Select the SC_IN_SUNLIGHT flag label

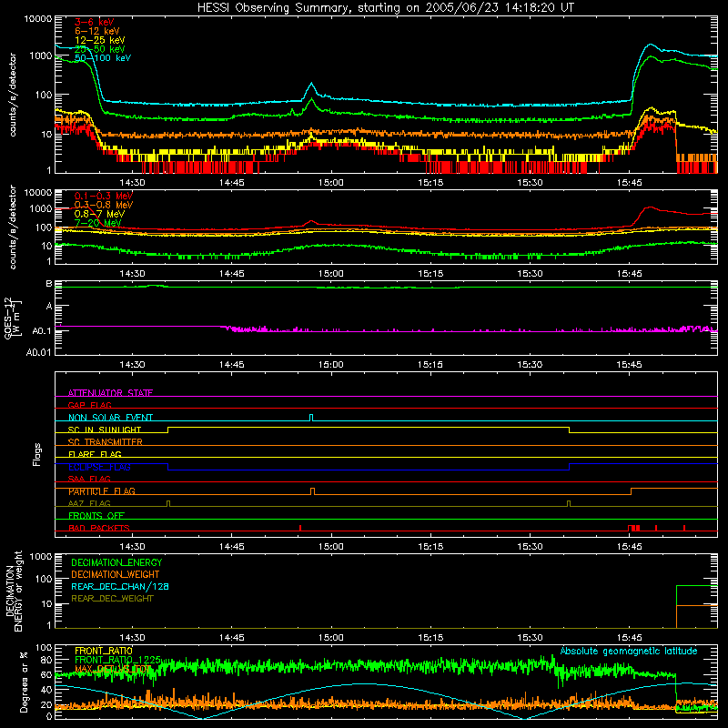pos(105,430)
